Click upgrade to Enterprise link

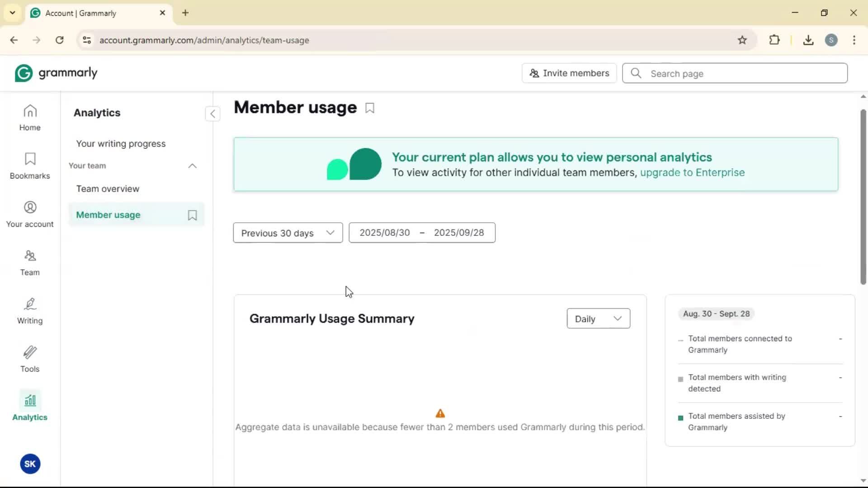click(x=692, y=173)
